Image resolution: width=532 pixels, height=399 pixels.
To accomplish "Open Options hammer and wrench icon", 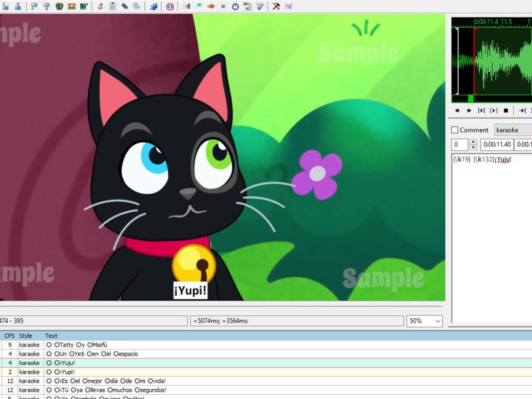I will pos(276,6).
